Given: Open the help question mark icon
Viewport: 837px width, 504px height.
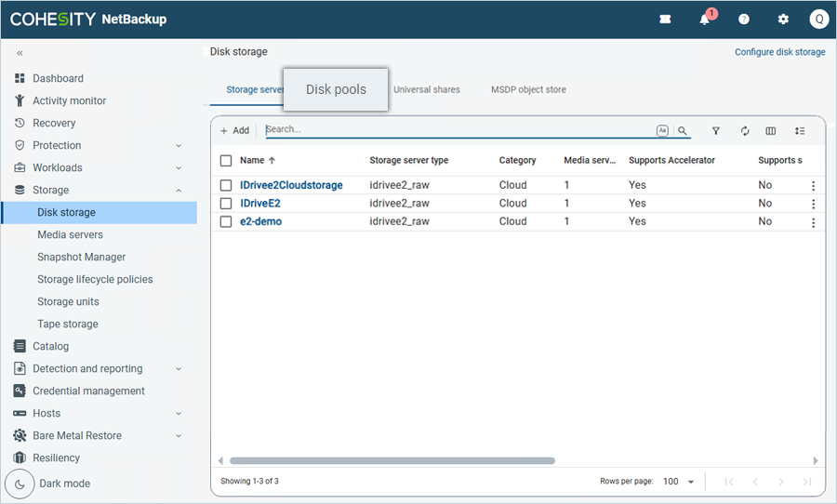Looking at the screenshot, I should pos(744,20).
